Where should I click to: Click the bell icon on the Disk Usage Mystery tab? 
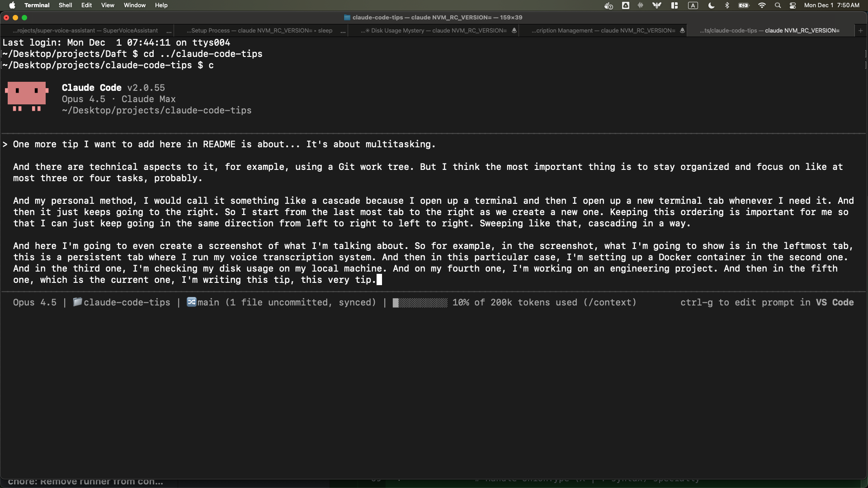pyautogui.click(x=514, y=30)
